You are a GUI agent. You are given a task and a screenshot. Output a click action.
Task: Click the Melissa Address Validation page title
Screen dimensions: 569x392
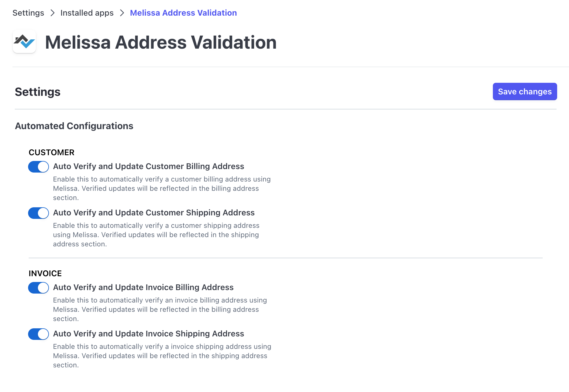tap(161, 42)
